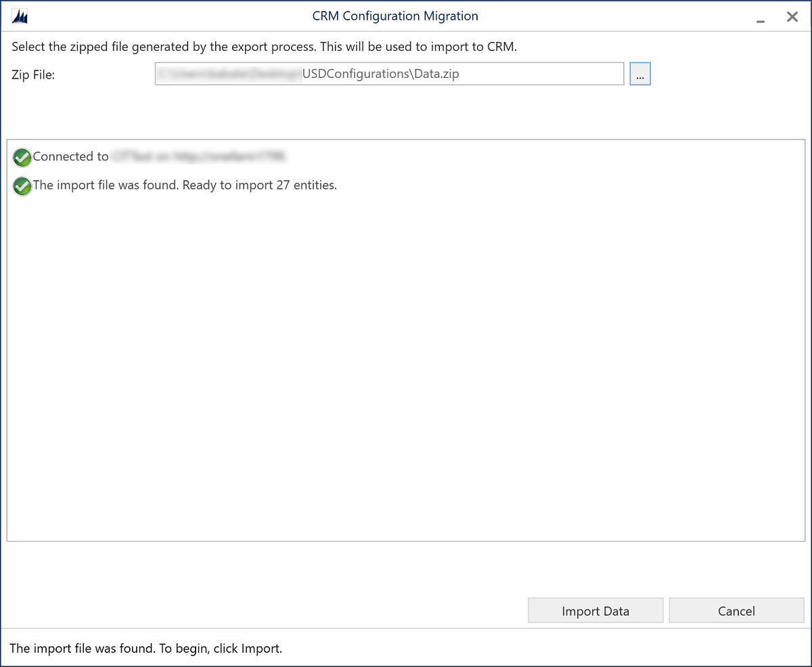The width and height of the screenshot is (812, 667).
Task: Click into the Zip File path field
Action: coord(389,74)
